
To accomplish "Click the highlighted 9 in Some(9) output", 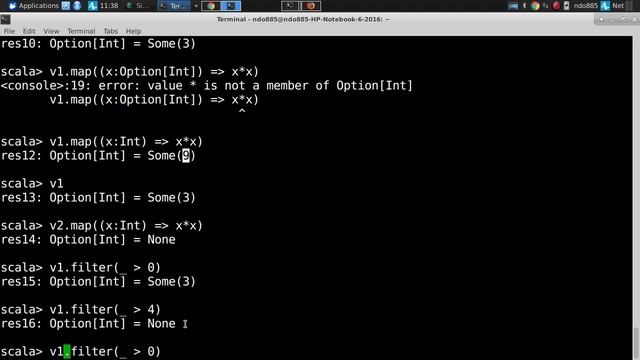I will pyautogui.click(x=186, y=156).
